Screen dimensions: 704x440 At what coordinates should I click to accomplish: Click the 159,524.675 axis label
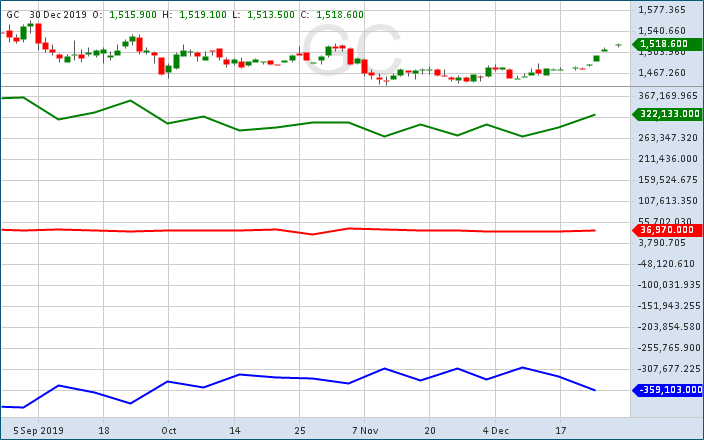click(x=668, y=180)
